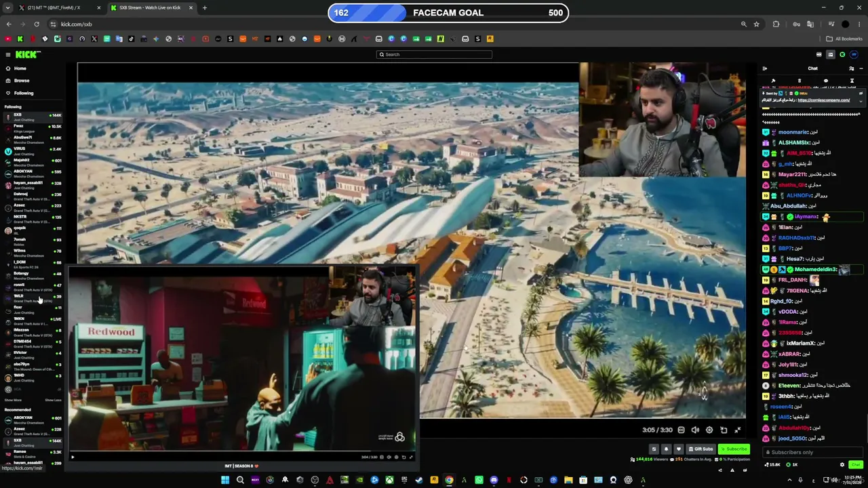Screen dimensions: 868x488
Task: Reload the page in Chrome
Action: click(x=37, y=24)
